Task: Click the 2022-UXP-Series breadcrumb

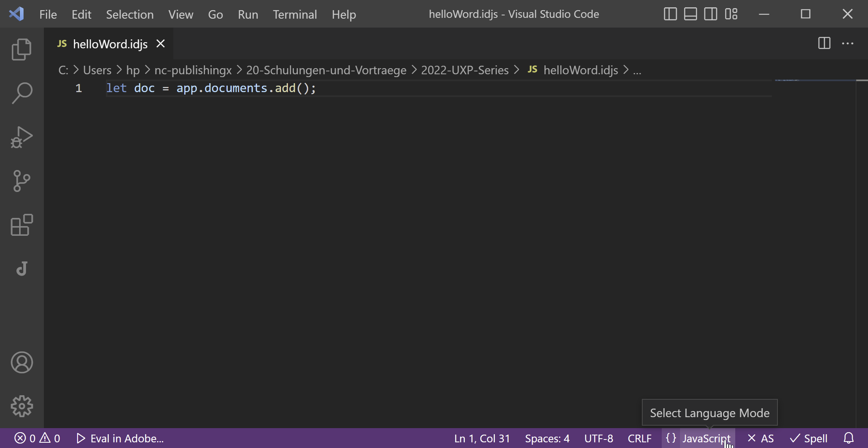Action: pos(465,70)
